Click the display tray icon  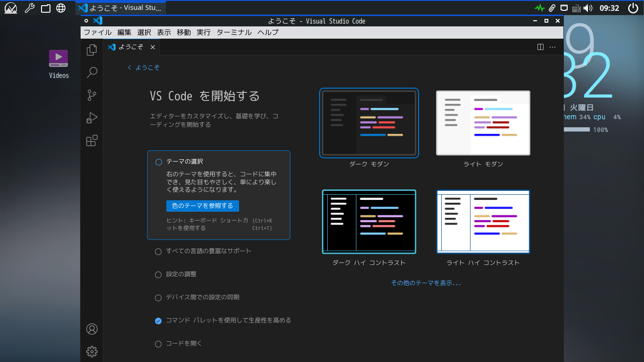(564, 8)
